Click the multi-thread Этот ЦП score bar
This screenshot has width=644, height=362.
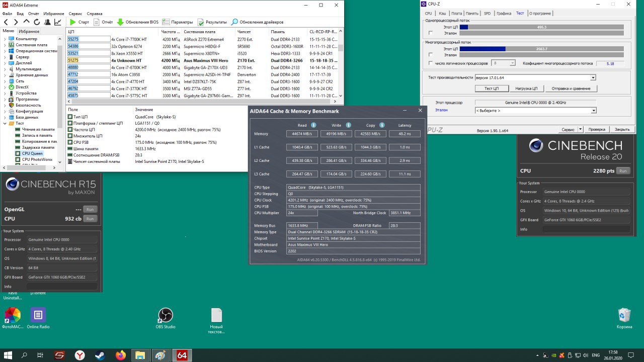(542, 49)
